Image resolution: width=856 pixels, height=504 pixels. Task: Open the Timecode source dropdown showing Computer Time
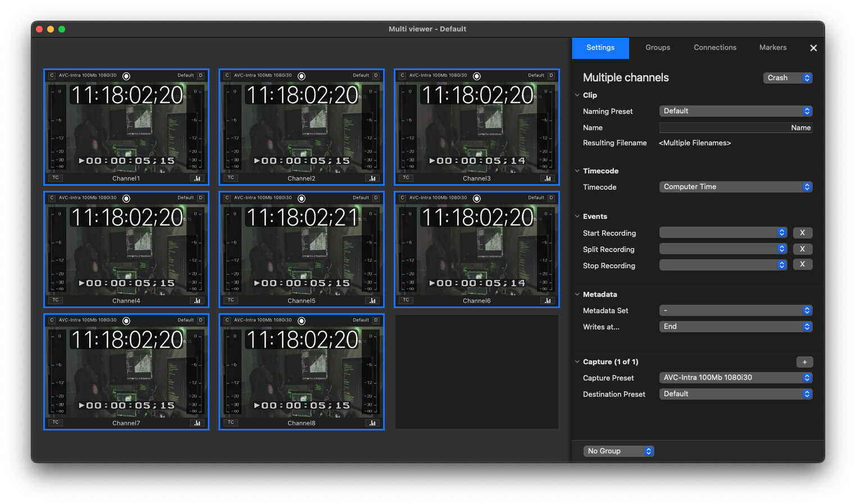[x=736, y=187]
